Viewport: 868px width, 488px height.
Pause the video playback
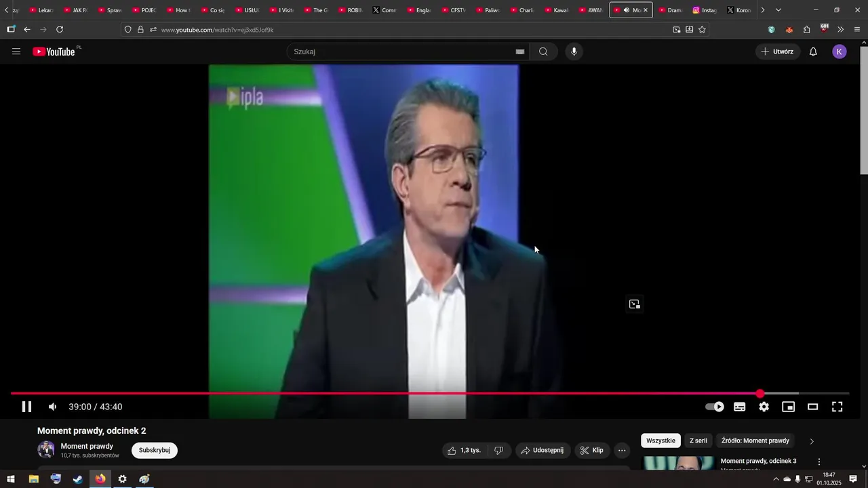pyautogui.click(x=26, y=407)
